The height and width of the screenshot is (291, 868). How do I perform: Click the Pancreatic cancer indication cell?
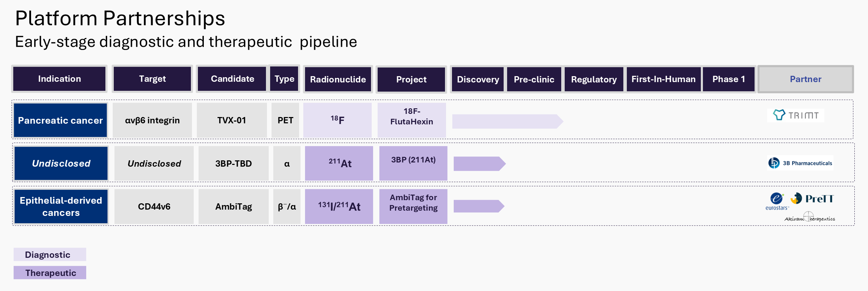click(x=60, y=121)
